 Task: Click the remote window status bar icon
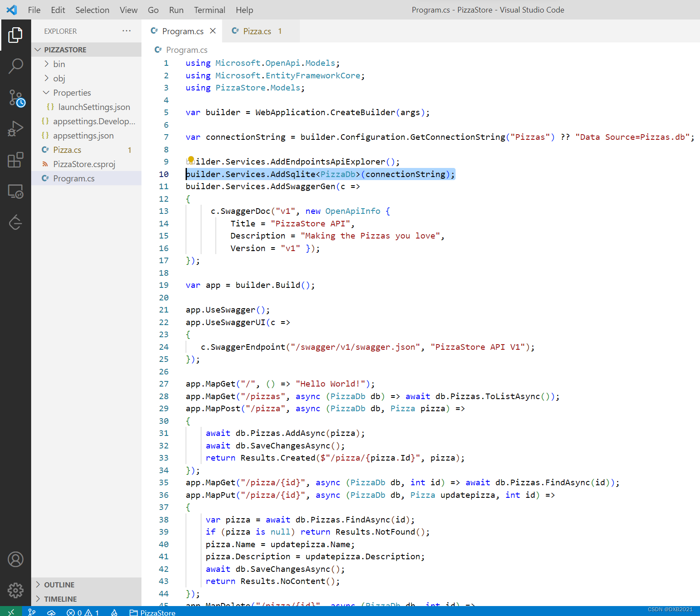11,612
